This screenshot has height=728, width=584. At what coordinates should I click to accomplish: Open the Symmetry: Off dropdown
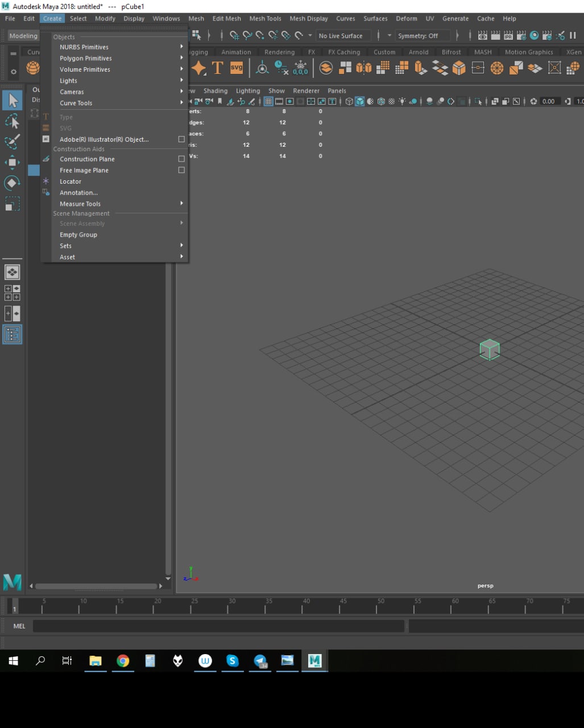pos(423,36)
